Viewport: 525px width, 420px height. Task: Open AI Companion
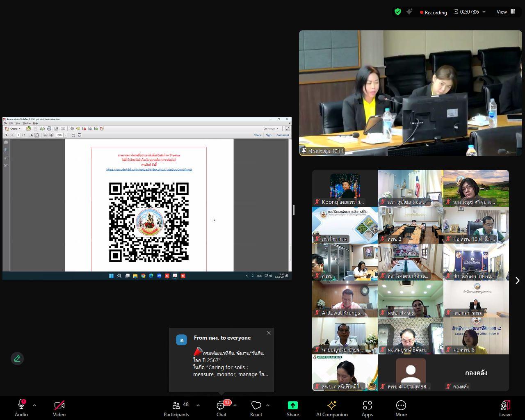pyautogui.click(x=332, y=409)
